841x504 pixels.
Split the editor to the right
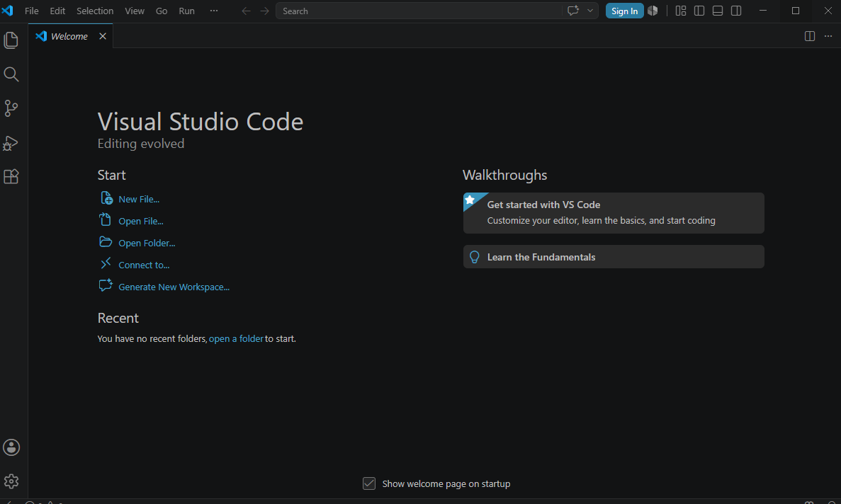pyautogui.click(x=810, y=36)
